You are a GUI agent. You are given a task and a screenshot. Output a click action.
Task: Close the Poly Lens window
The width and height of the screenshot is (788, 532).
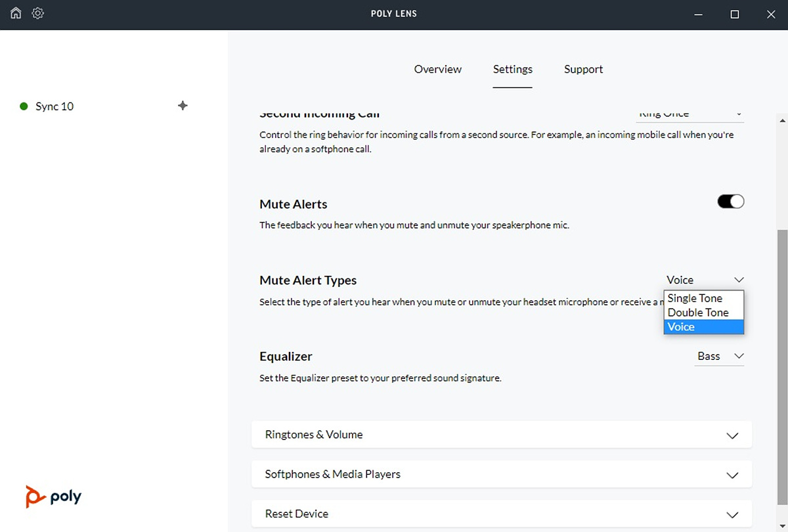coord(771,14)
